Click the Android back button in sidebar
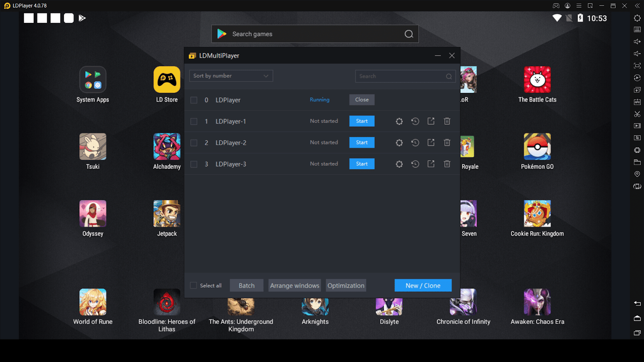644x362 pixels. coord(637,303)
